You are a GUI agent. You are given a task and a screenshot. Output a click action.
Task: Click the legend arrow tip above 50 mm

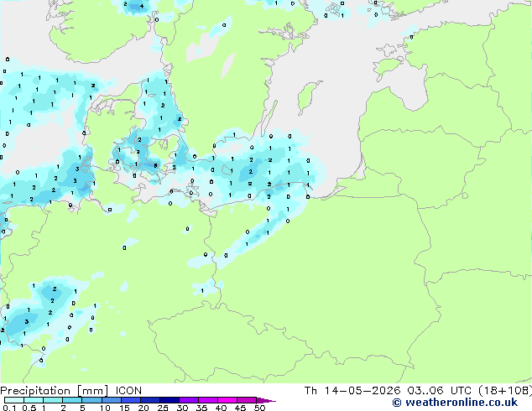[x=266, y=400]
